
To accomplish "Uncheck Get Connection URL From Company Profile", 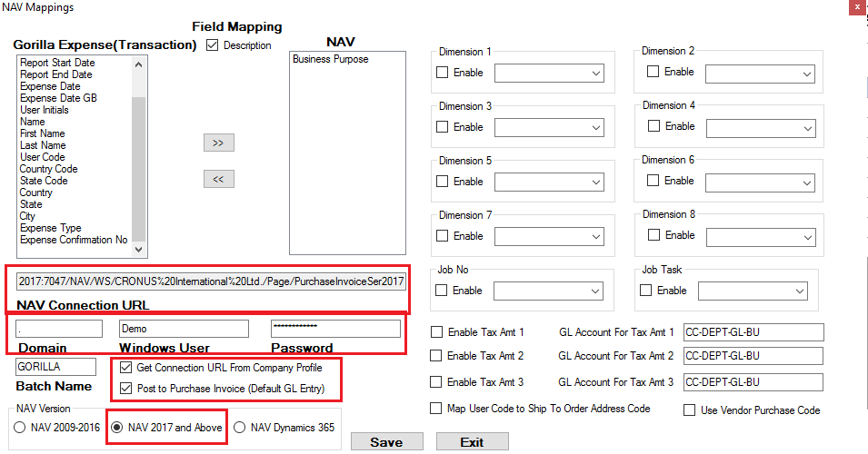I will pyautogui.click(x=126, y=367).
